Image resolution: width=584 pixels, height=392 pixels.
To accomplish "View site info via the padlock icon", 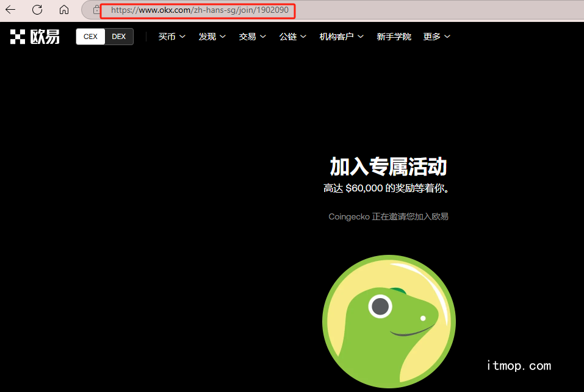I will click(x=96, y=10).
